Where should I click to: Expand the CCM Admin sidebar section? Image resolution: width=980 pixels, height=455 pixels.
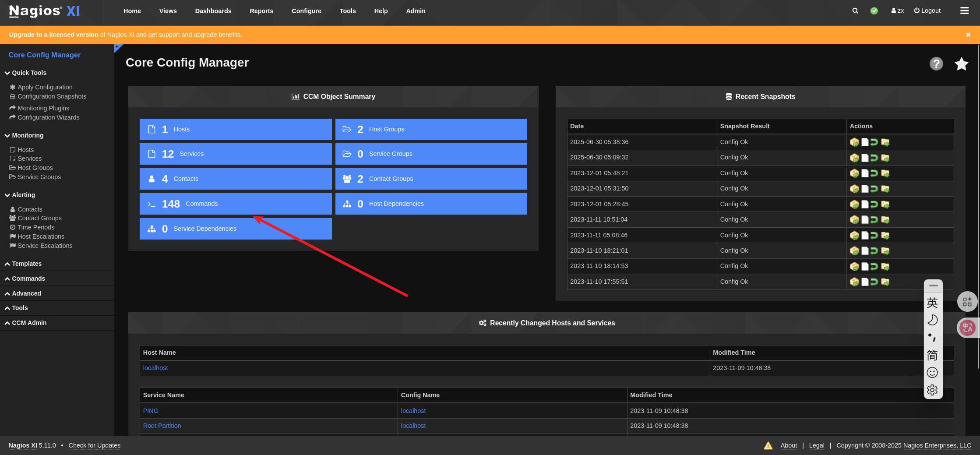(25, 323)
